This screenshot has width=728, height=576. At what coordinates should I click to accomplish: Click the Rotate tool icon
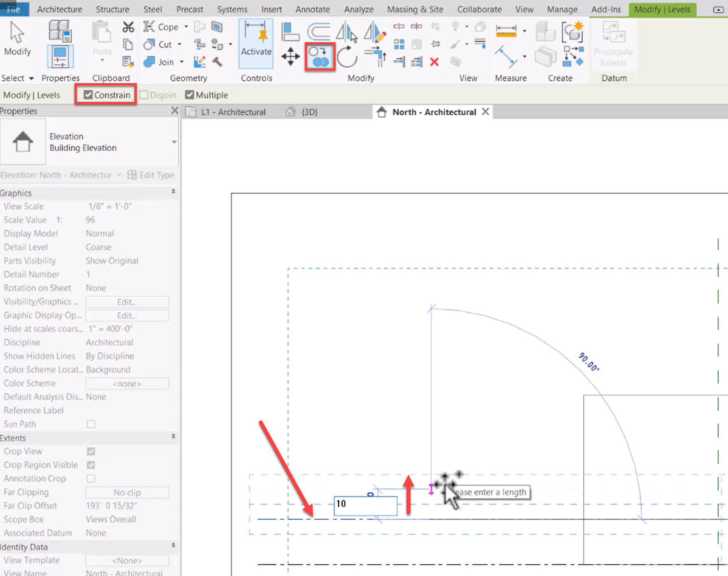pos(346,57)
